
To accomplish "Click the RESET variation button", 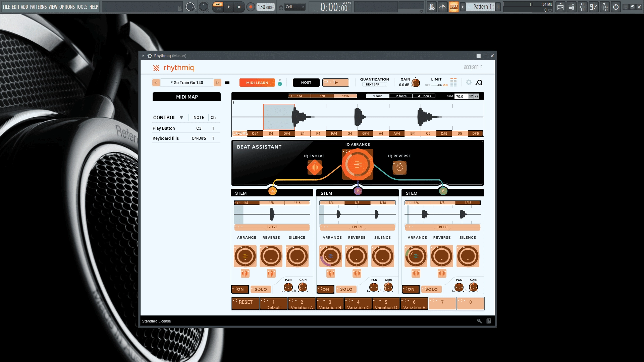I will click(245, 303).
